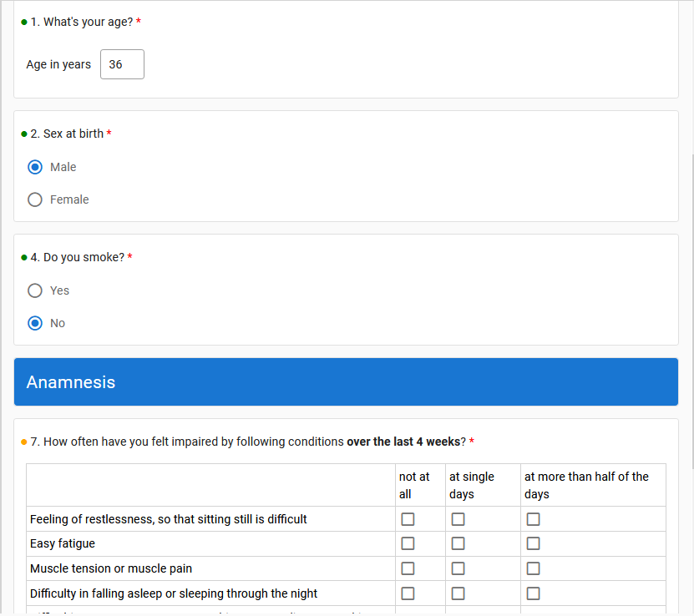Check 'at more than half of the days' for Easy fatigue
The height and width of the screenshot is (616, 694).
pos(533,543)
